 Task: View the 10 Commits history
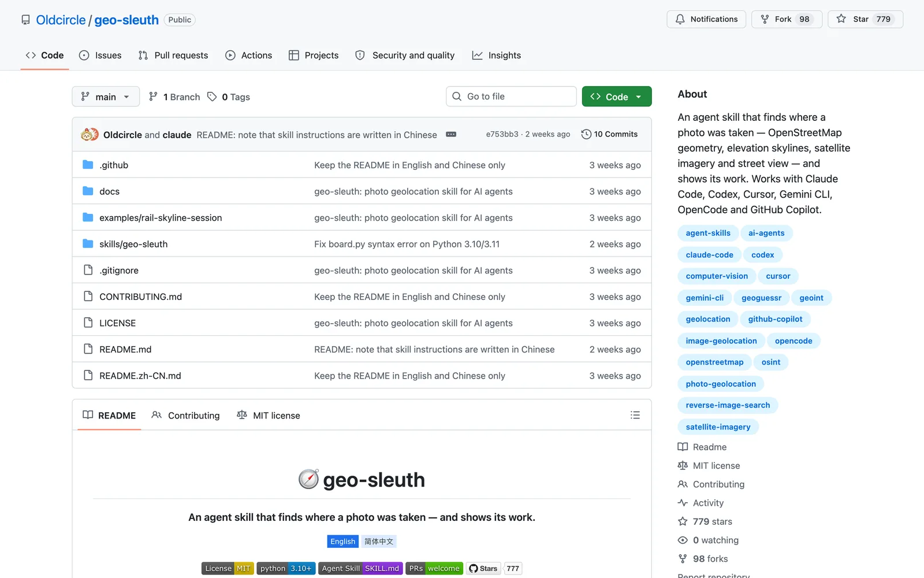pos(609,134)
